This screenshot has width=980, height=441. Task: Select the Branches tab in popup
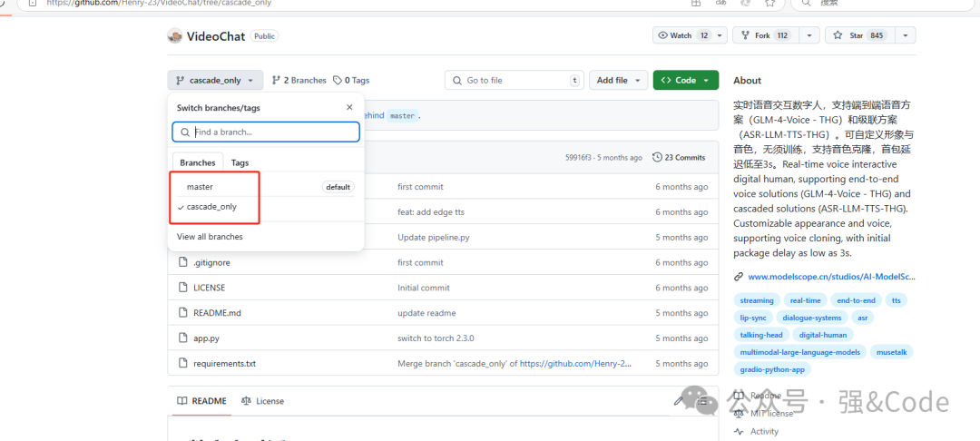click(198, 162)
